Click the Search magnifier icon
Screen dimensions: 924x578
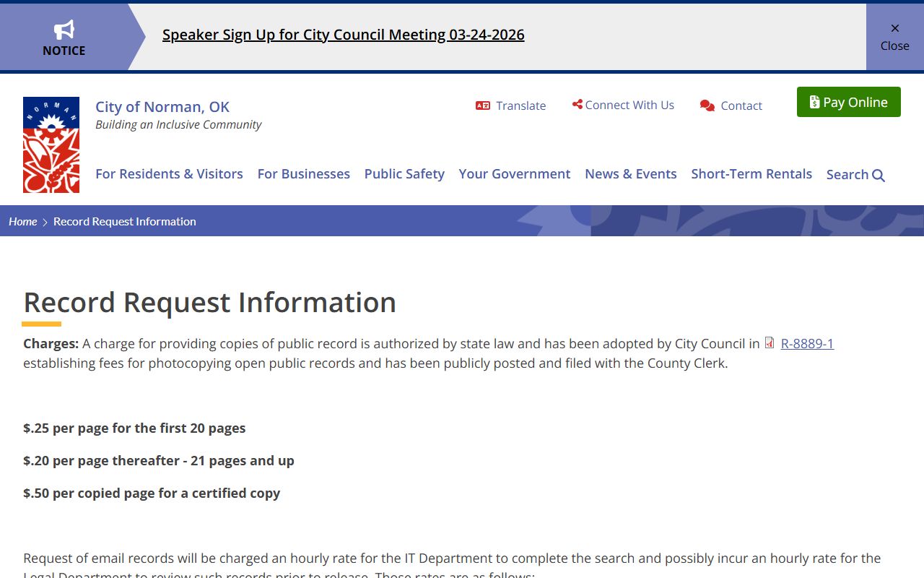click(x=879, y=176)
